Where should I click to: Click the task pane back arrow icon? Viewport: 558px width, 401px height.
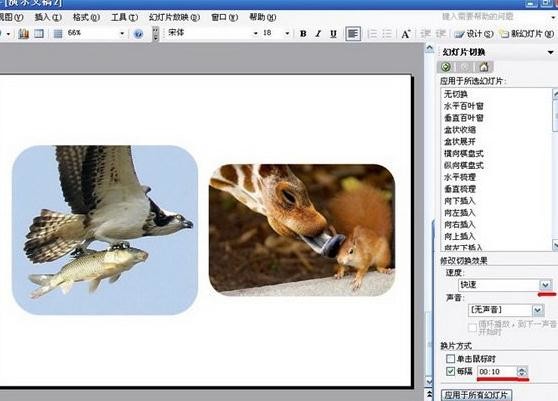point(446,67)
